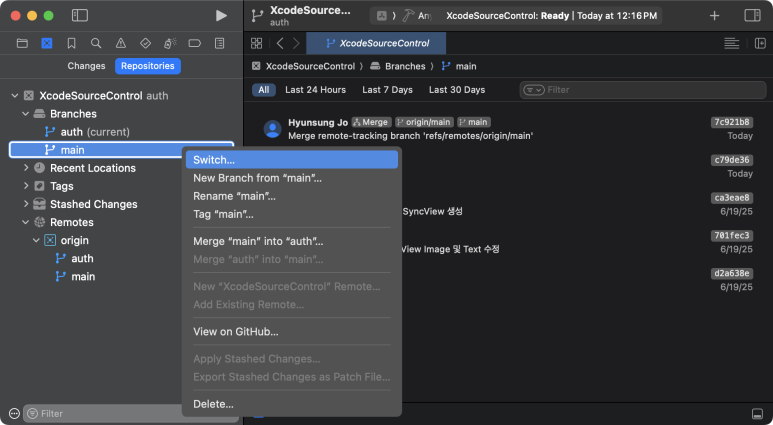The height and width of the screenshot is (425, 773).
Task: Select the Source Control navigator icon
Action: [47, 43]
